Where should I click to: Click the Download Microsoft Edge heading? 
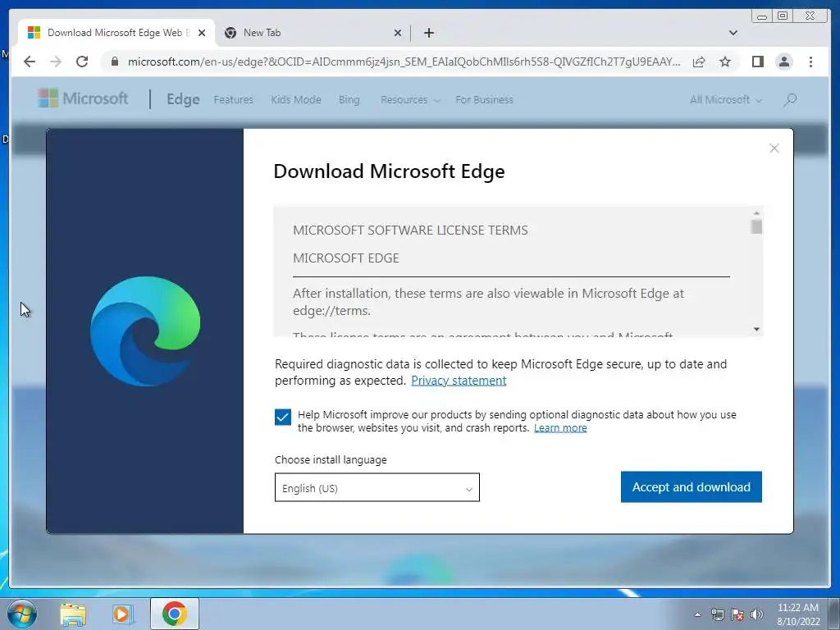(x=389, y=171)
